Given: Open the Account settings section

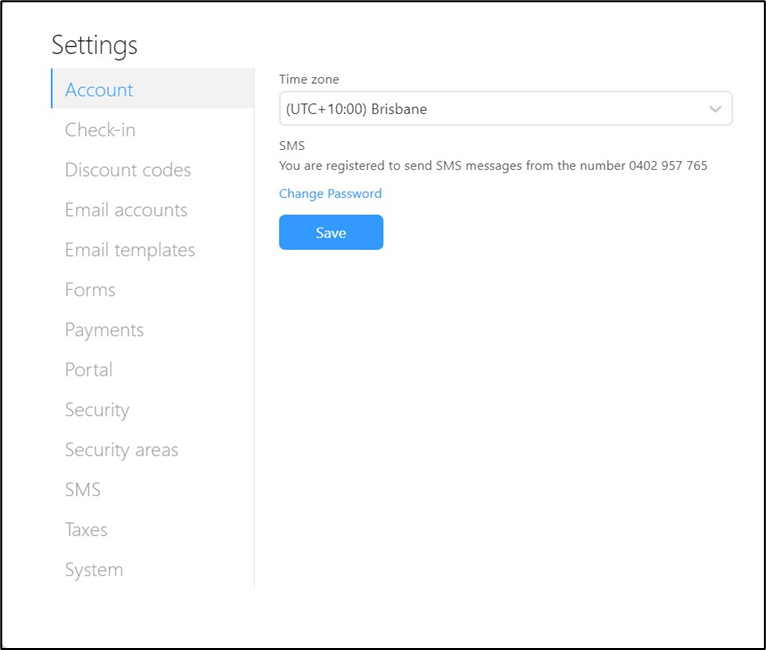Looking at the screenshot, I should tap(153, 89).
